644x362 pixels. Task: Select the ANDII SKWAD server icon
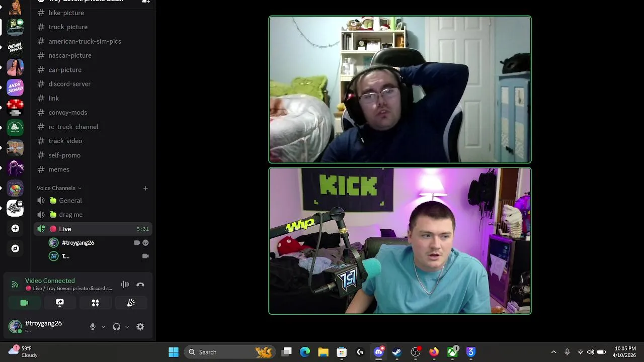(15, 87)
